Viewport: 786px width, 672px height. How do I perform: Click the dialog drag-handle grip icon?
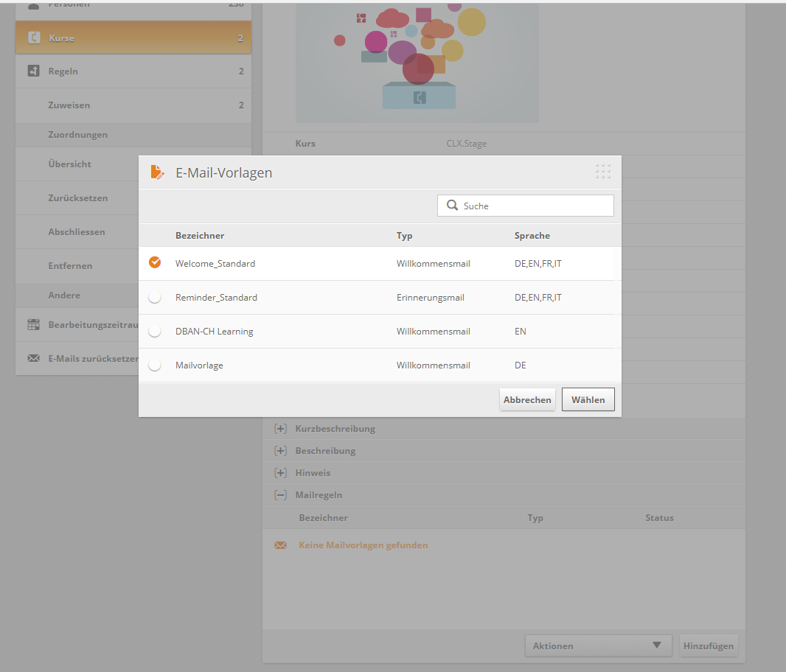tap(602, 172)
